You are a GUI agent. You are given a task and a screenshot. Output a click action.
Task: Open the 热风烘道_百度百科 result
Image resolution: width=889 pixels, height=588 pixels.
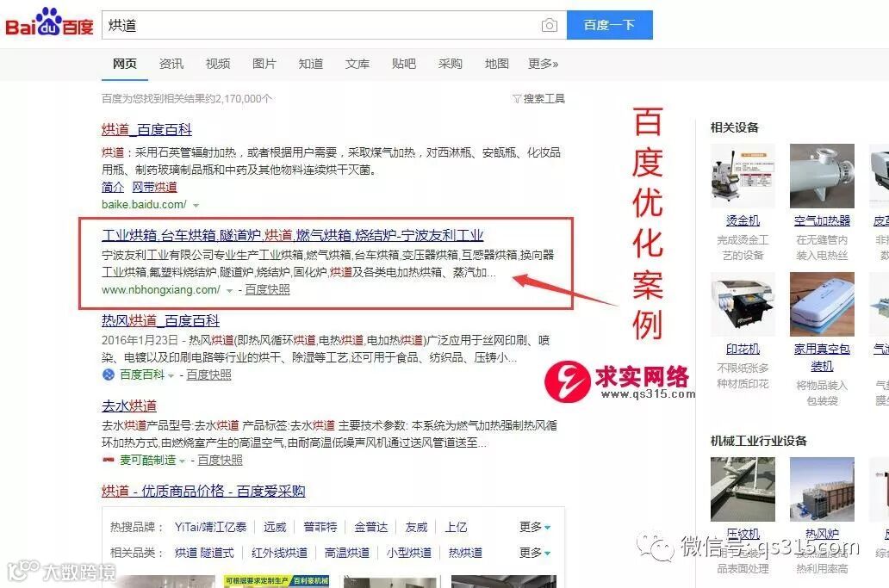tap(160, 320)
